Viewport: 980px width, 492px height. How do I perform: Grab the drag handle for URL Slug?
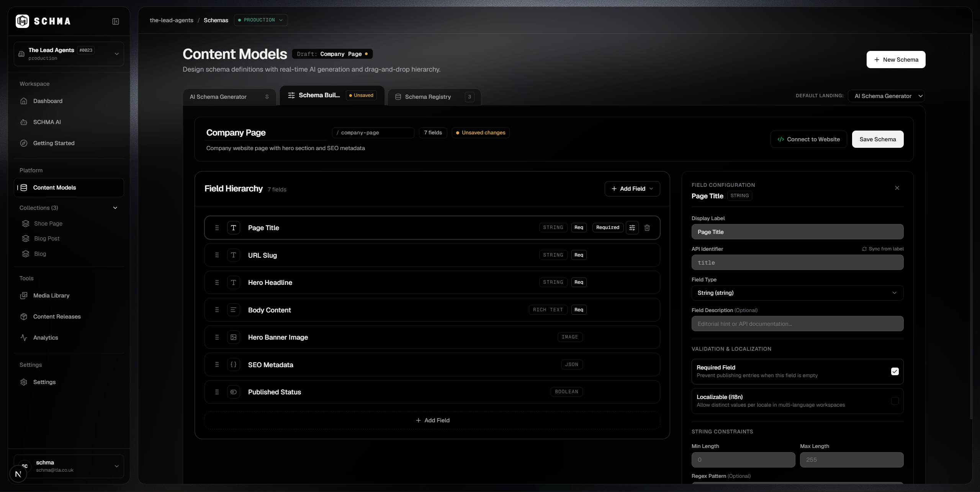[217, 255]
